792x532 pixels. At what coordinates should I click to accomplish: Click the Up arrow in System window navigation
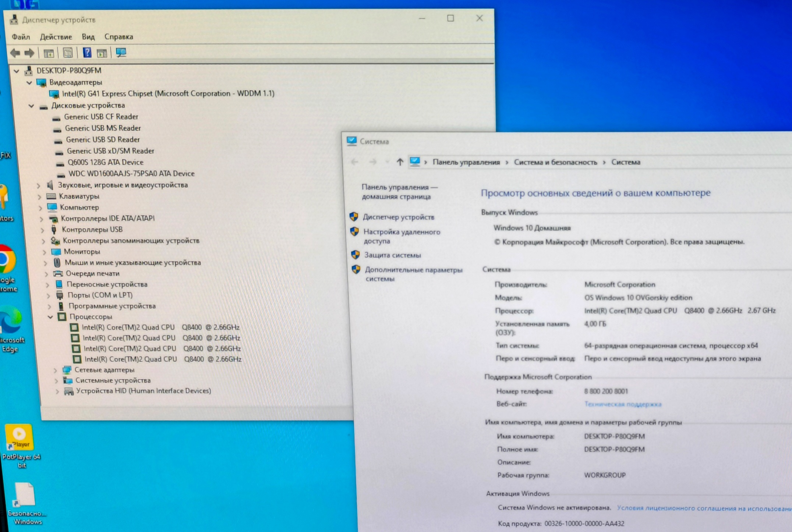tap(400, 162)
